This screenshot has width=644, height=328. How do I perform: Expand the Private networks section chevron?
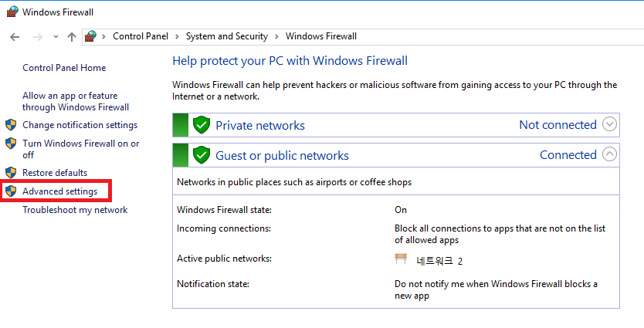pos(609,124)
